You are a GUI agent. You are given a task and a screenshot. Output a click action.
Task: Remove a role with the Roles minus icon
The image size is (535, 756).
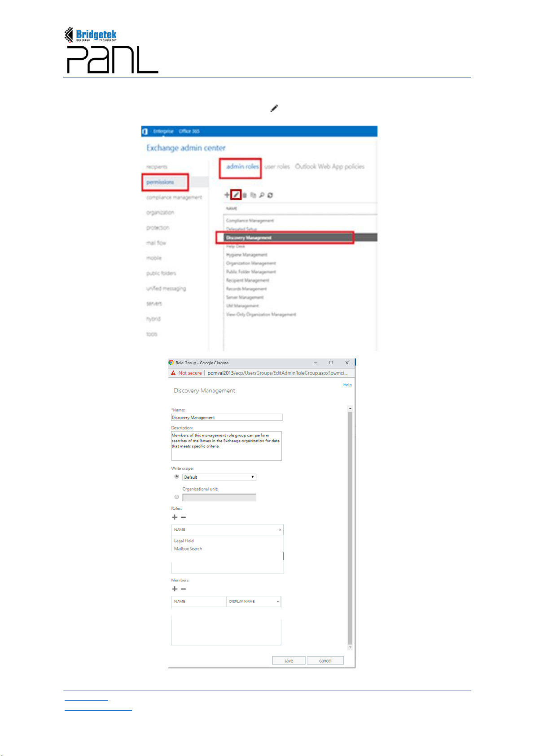pos(183,517)
